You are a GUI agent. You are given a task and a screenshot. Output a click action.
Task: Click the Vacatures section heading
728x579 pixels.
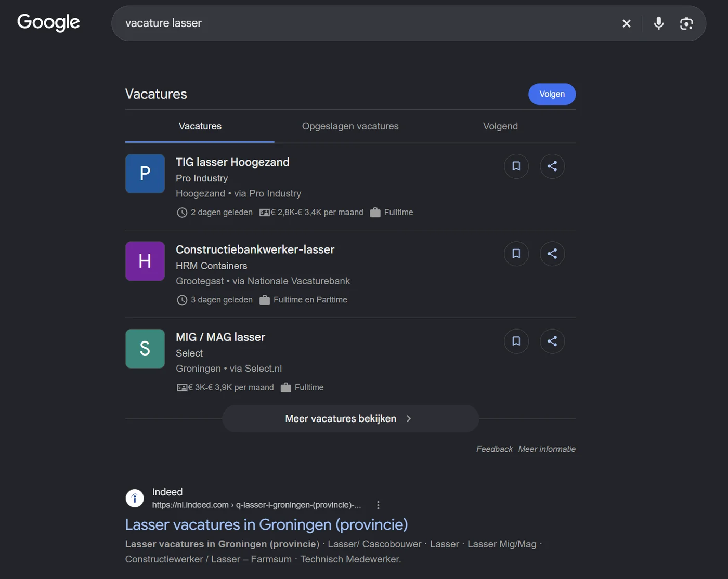pyautogui.click(x=156, y=94)
